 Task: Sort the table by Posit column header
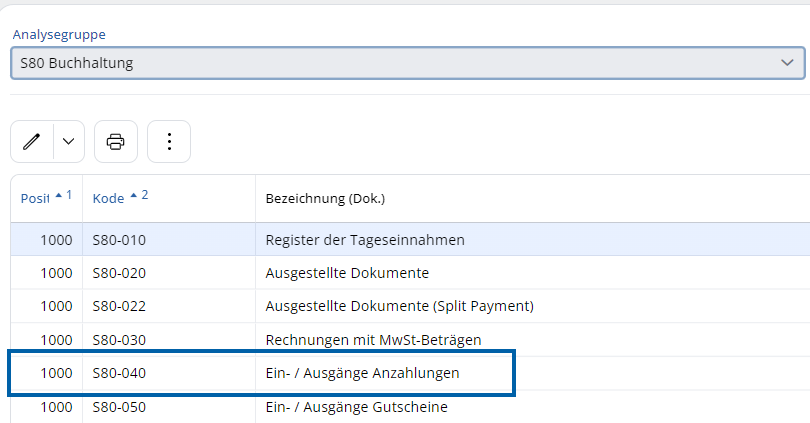pos(35,199)
